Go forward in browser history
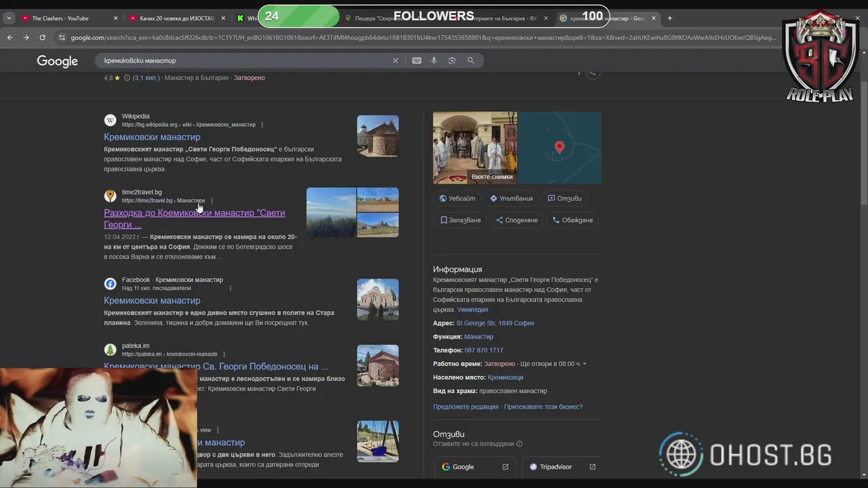 (26, 37)
